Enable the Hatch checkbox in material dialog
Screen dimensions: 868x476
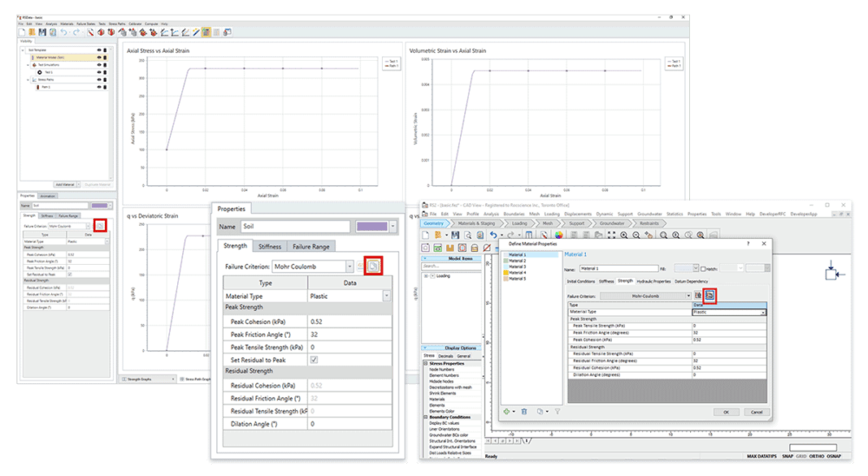point(702,268)
